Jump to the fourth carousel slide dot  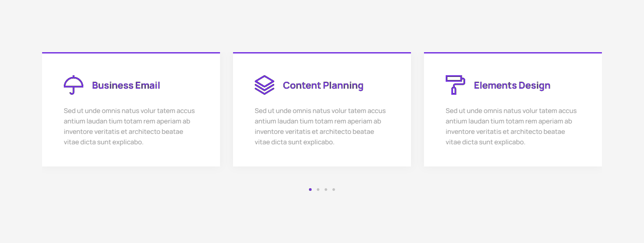334,190
